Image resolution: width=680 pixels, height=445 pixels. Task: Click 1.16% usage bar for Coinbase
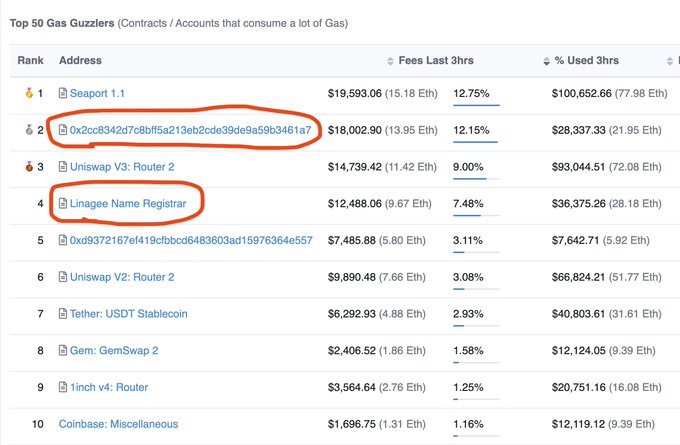476,436
